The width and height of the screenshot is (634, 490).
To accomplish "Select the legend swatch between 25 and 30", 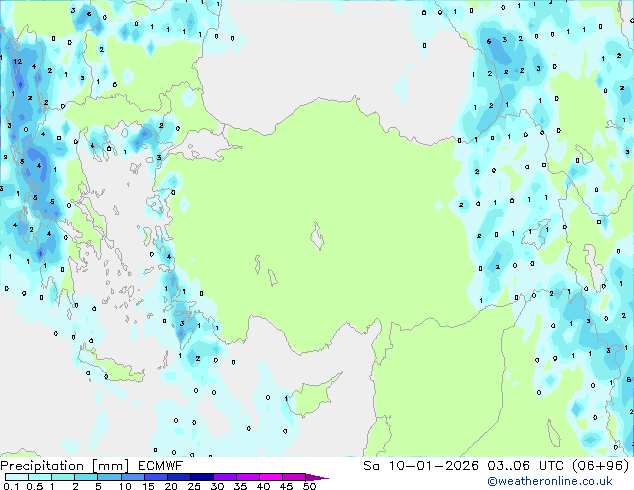I will pyautogui.click(x=201, y=477).
